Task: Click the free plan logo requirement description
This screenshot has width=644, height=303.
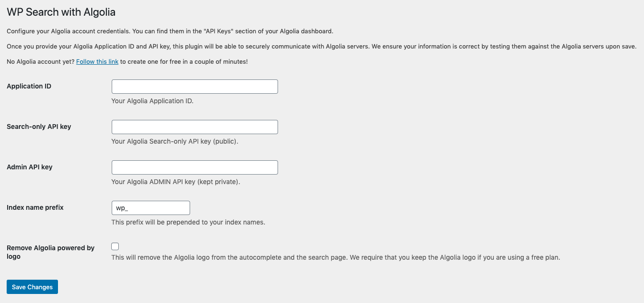Action: [336, 258]
